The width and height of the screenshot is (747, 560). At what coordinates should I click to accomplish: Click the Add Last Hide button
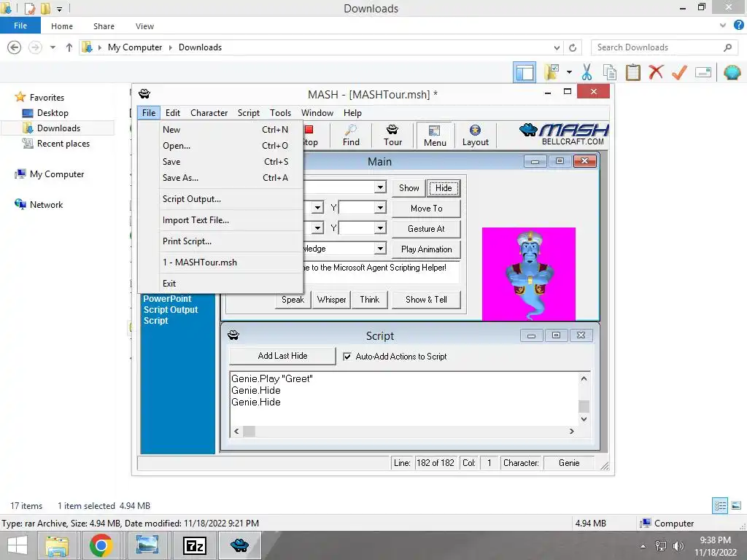tap(282, 356)
